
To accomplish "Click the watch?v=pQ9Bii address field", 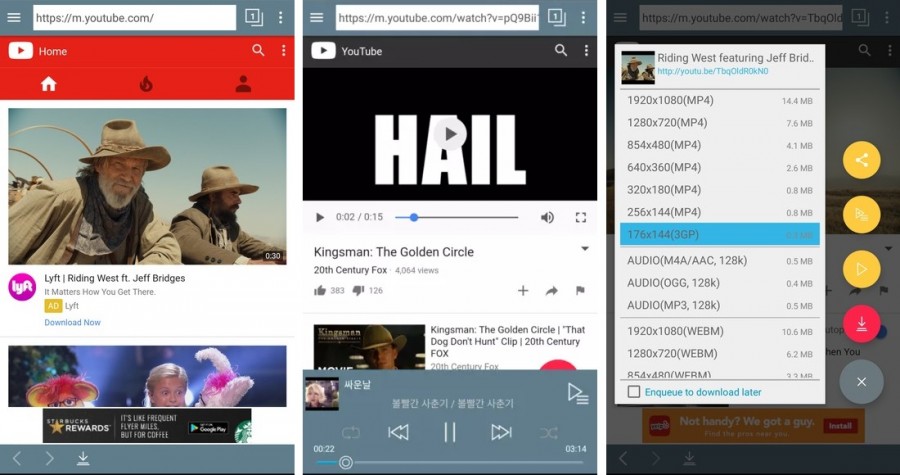I will [x=437, y=18].
